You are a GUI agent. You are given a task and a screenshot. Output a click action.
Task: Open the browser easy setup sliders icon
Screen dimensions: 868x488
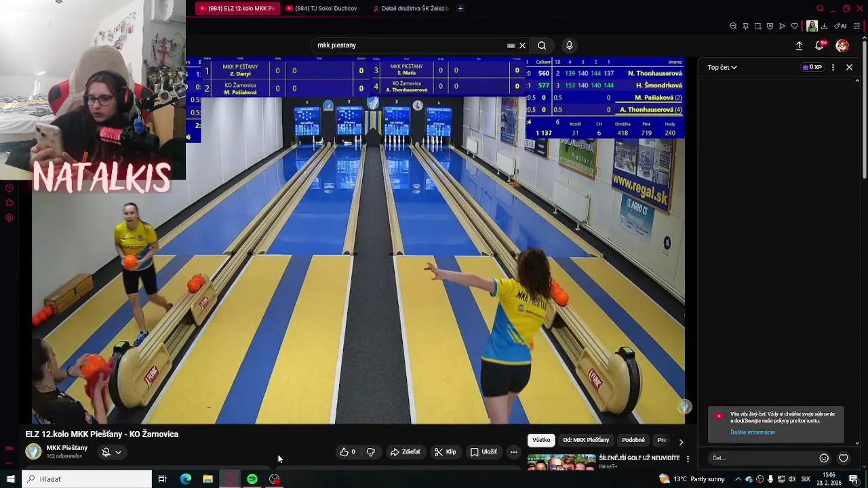(x=857, y=26)
